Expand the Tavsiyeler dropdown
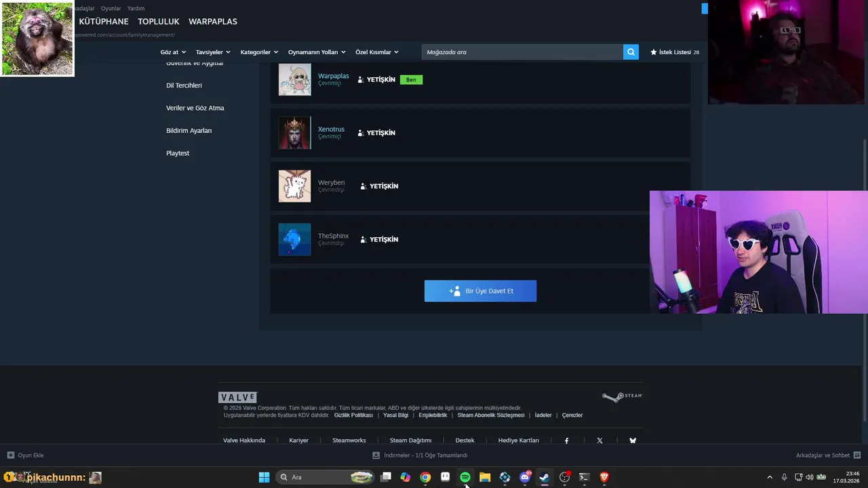 tap(213, 52)
